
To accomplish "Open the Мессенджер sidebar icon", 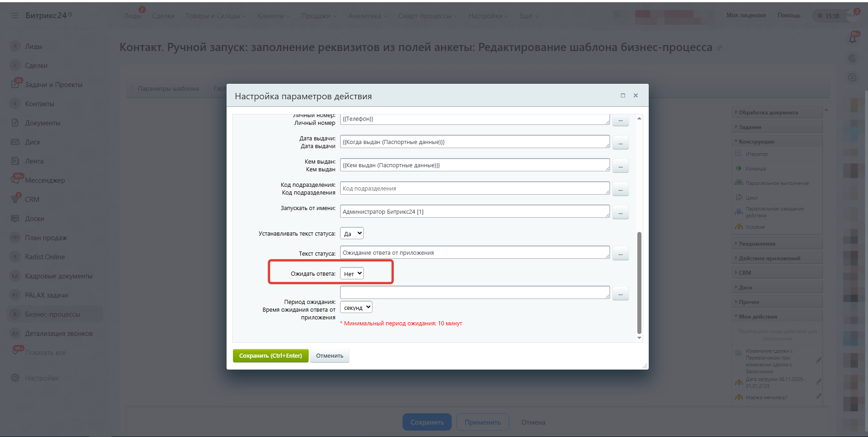I will 15,180.
